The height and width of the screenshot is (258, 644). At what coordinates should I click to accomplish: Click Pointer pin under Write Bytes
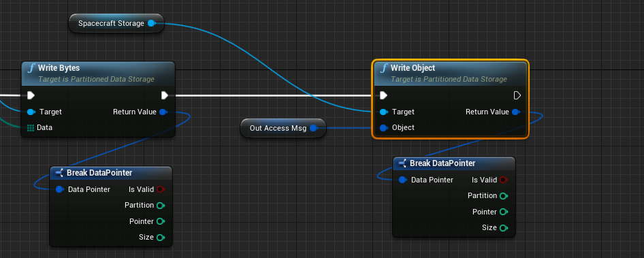[161, 221]
